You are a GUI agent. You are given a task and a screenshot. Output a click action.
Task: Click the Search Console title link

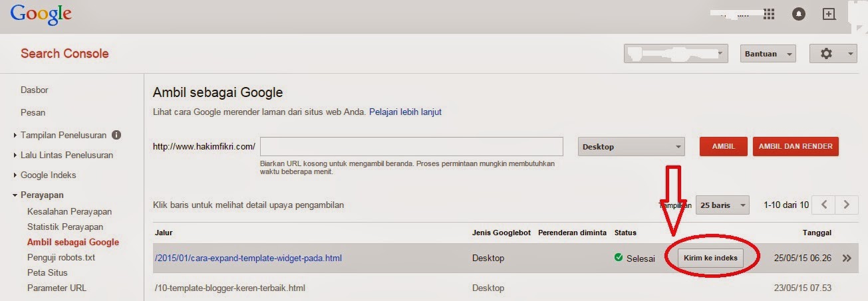pyautogui.click(x=65, y=54)
